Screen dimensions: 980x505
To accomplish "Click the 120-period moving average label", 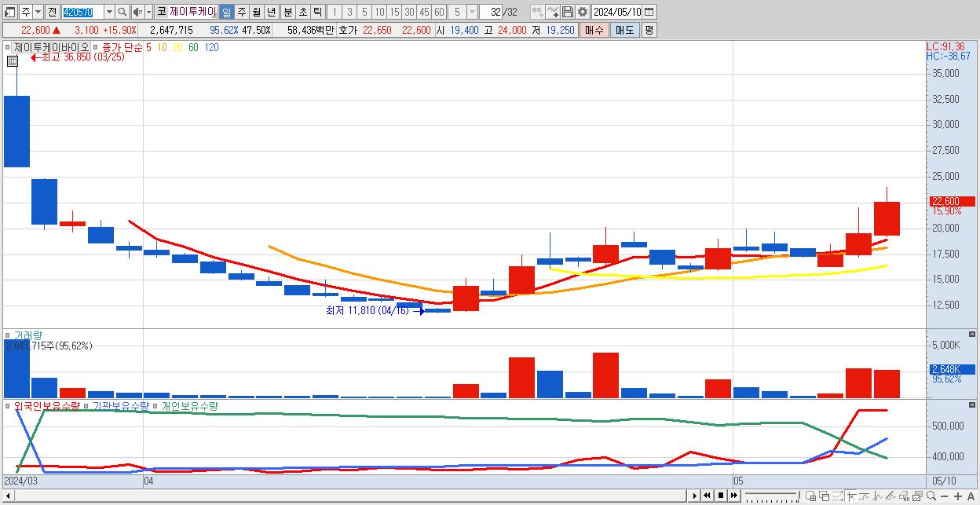I will pyautogui.click(x=211, y=47).
